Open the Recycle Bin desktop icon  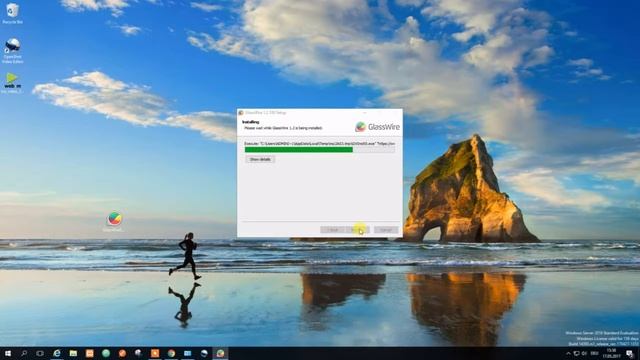point(12,13)
